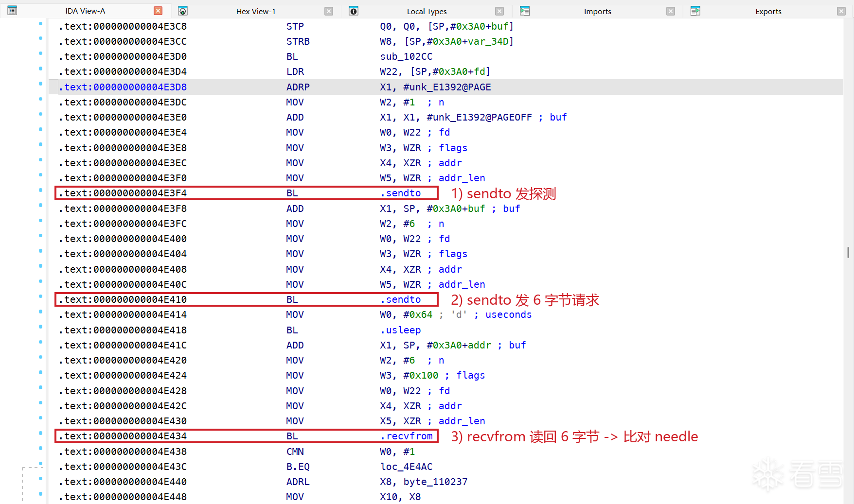Open the Exports tab
Image resolution: width=854 pixels, height=504 pixels.
click(768, 12)
